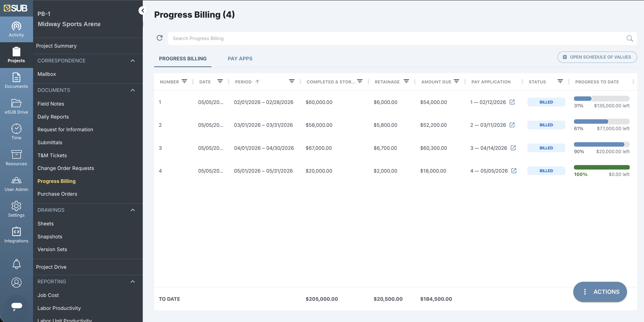The height and width of the screenshot is (322, 644).
Task: Open pay application 1 external link
Action: tap(512, 102)
